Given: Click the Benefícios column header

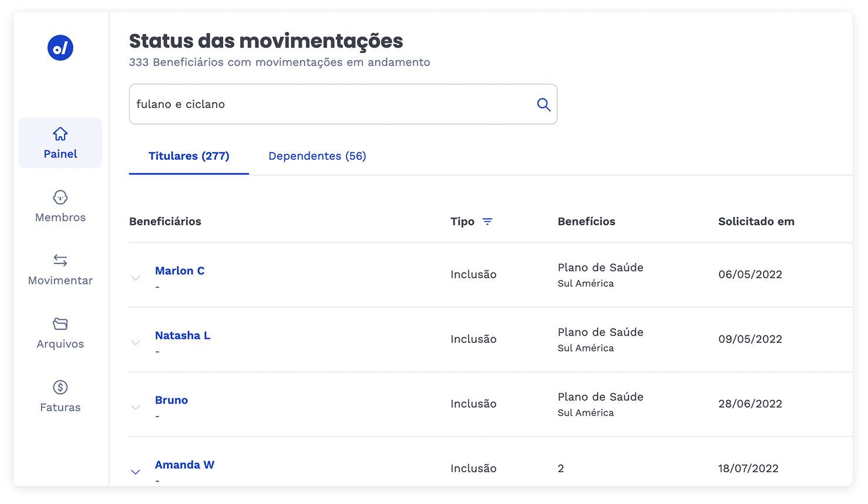Looking at the screenshot, I should [x=587, y=221].
